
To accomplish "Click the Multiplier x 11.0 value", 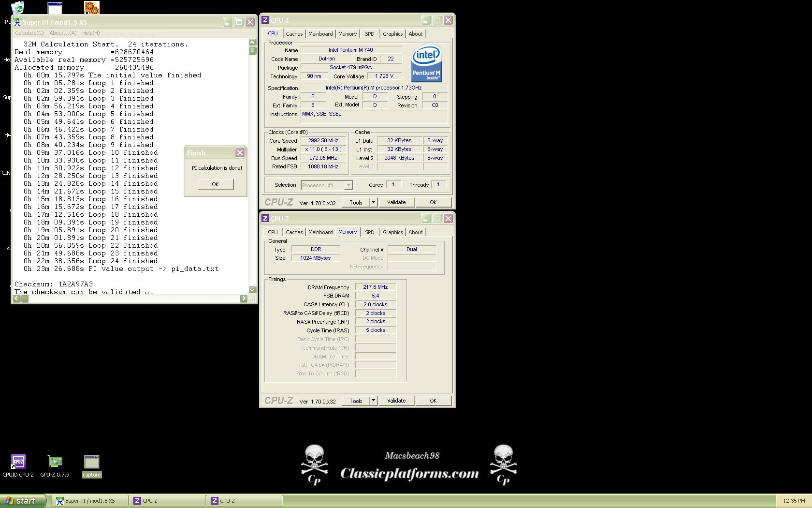I will coord(323,149).
